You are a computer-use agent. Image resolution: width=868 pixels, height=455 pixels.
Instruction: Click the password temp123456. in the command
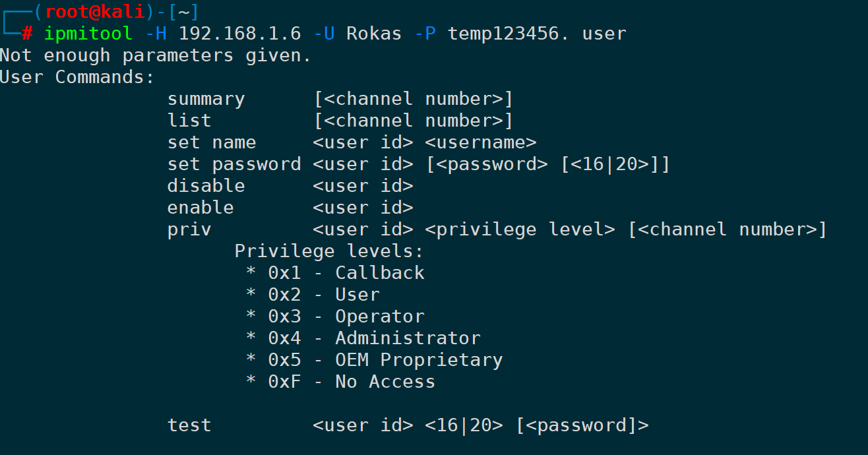(508, 34)
